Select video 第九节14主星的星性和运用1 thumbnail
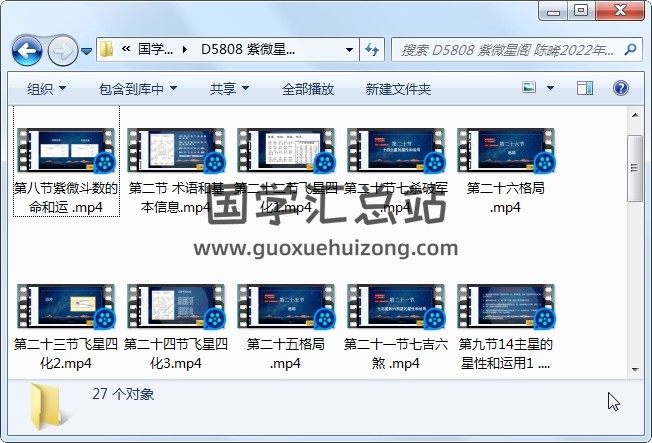 coord(506,307)
